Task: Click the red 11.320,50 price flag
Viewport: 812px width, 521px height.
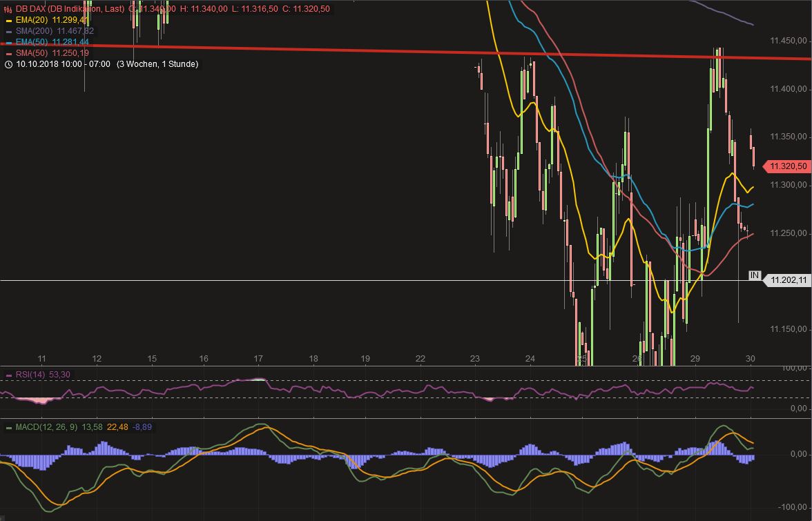Action: coord(787,166)
